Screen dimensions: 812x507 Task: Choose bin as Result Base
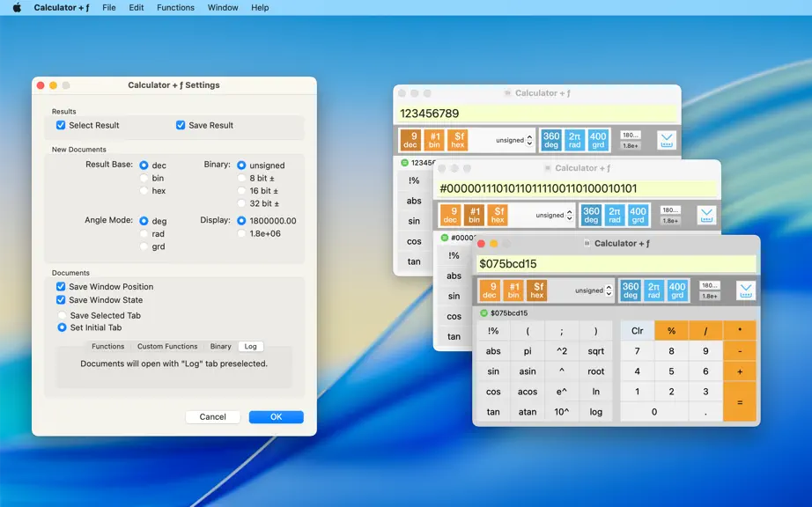(144, 178)
